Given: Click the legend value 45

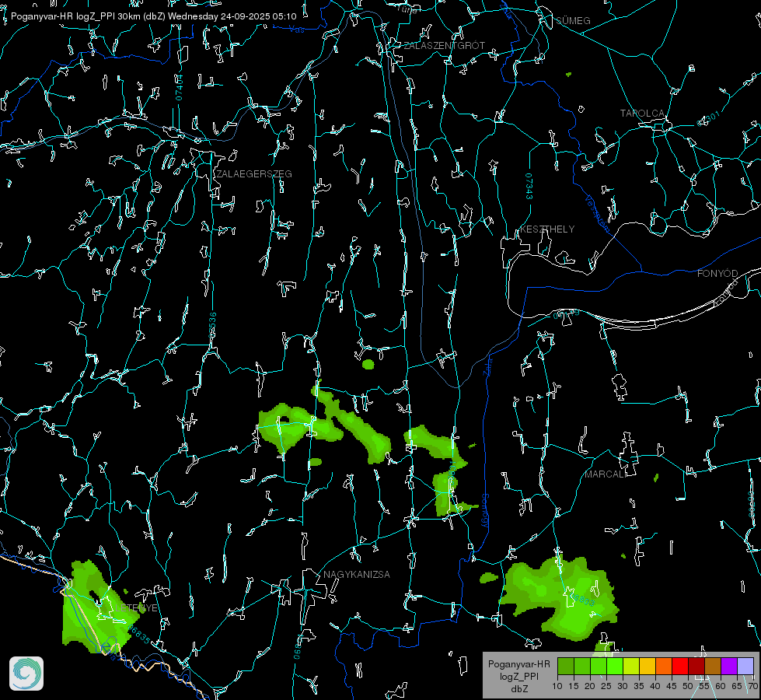Looking at the screenshot, I should 672,686.
